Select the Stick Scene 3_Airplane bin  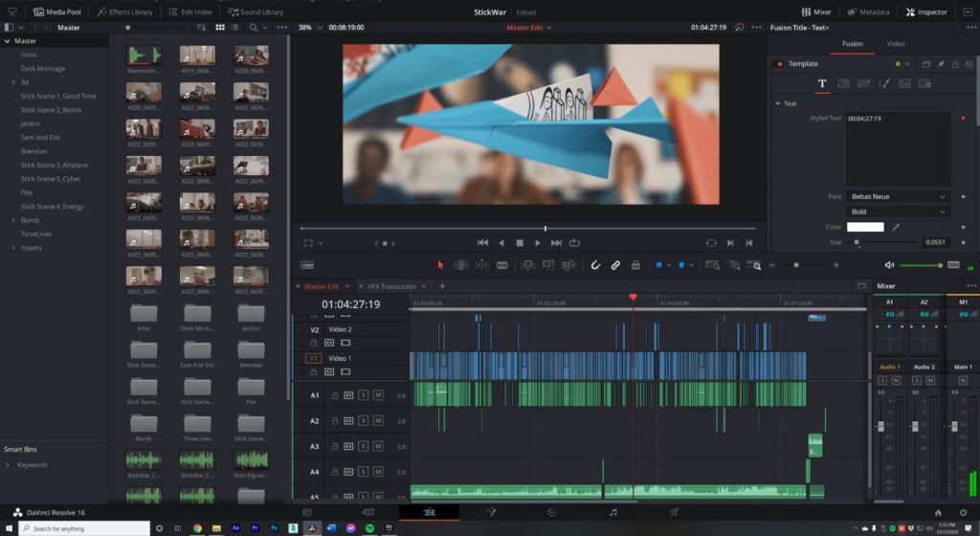(x=55, y=165)
